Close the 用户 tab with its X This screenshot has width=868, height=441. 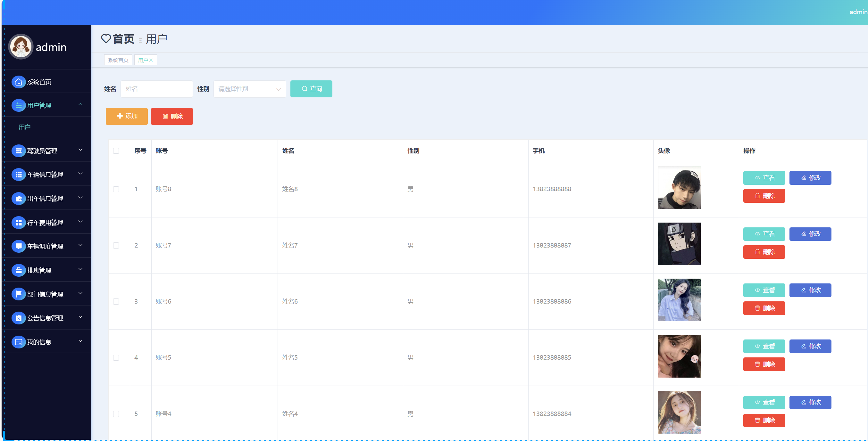click(x=151, y=60)
